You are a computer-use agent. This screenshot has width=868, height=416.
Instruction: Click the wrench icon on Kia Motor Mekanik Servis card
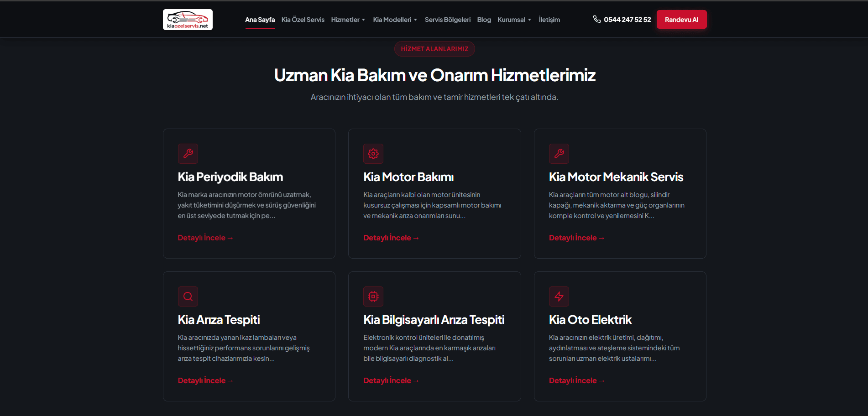pyautogui.click(x=559, y=154)
